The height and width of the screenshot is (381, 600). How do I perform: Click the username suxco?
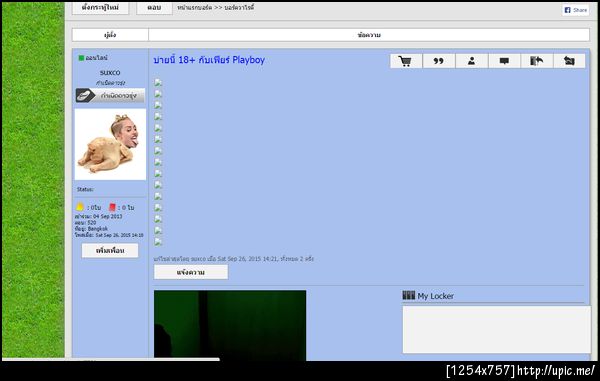(110, 72)
